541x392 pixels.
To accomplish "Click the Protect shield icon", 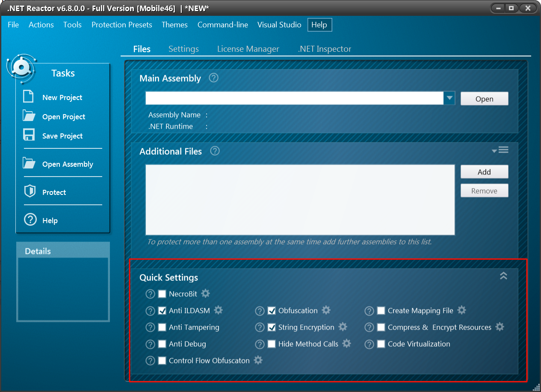I will (x=30, y=192).
